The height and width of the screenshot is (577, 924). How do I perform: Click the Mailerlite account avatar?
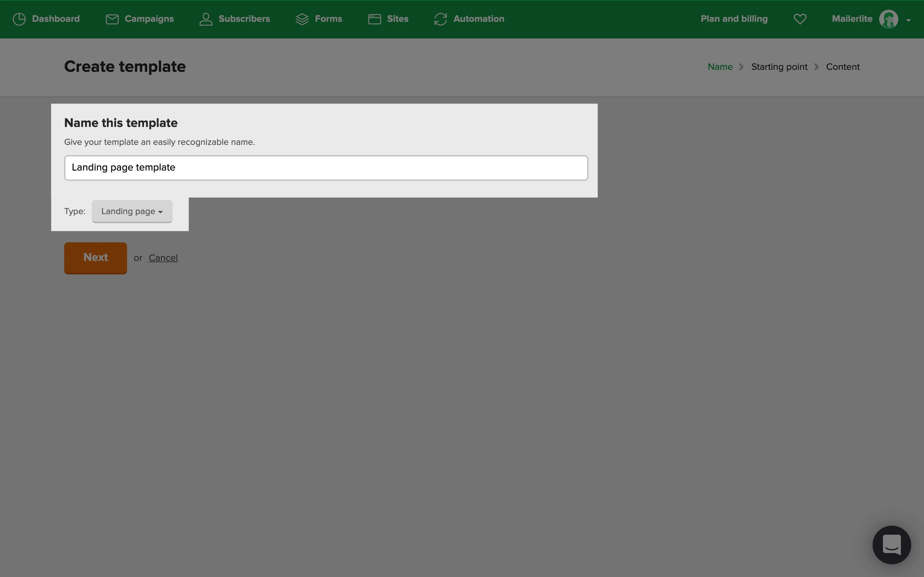[888, 19]
